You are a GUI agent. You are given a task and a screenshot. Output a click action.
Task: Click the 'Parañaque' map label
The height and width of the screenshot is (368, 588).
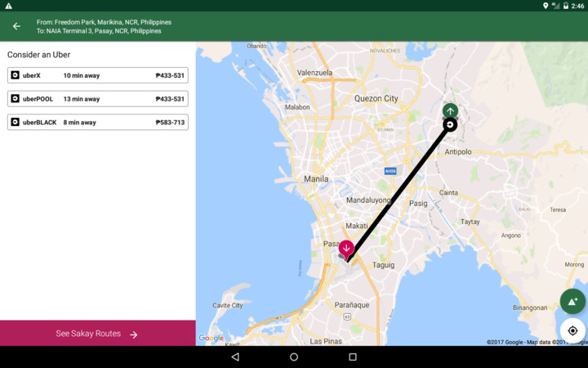point(352,305)
